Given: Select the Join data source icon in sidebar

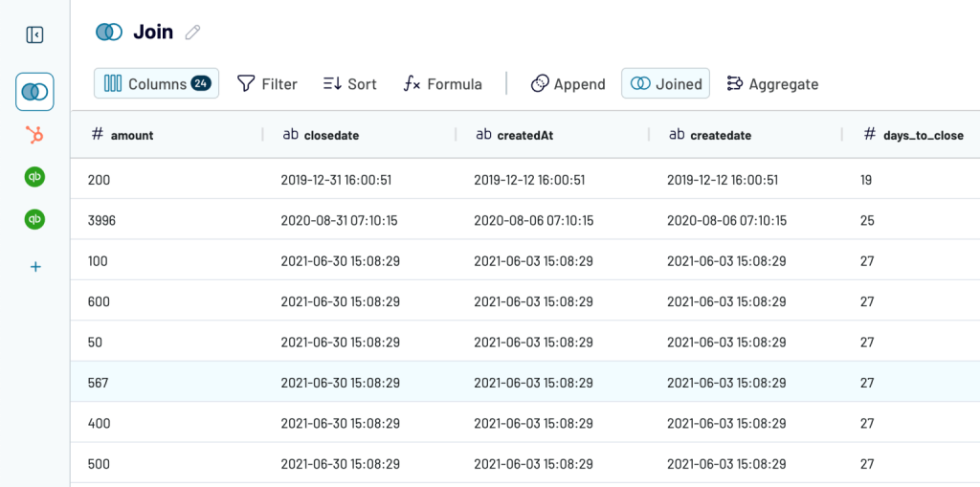Looking at the screenshot, I should tap(34, 91).
